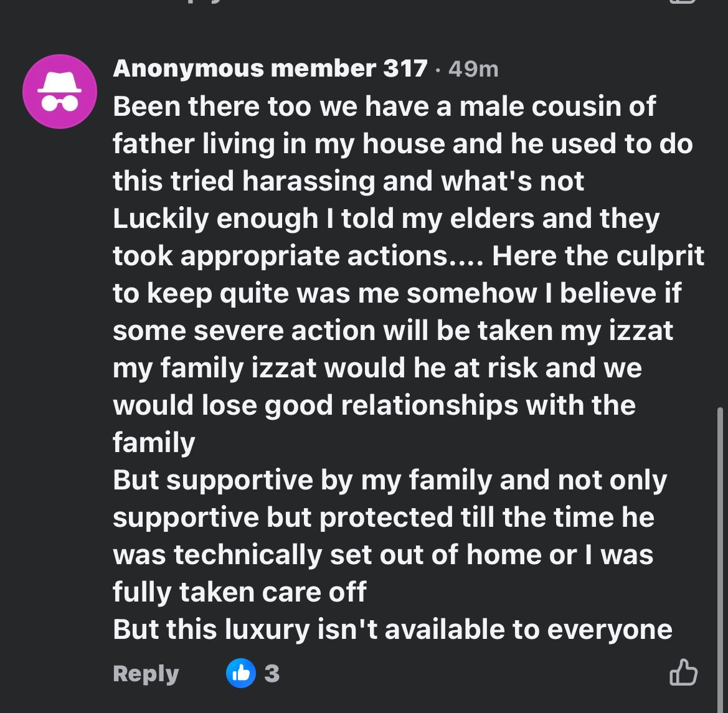Click the line starting "would lose good relationships"
Screen dimensions: 728x713
pos(374,405)
